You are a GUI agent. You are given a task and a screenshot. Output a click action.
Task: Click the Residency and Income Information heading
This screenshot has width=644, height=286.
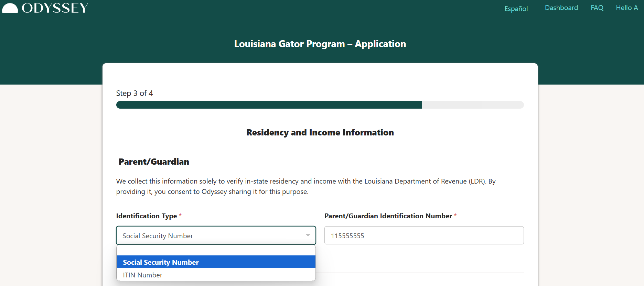click(320, 133)
